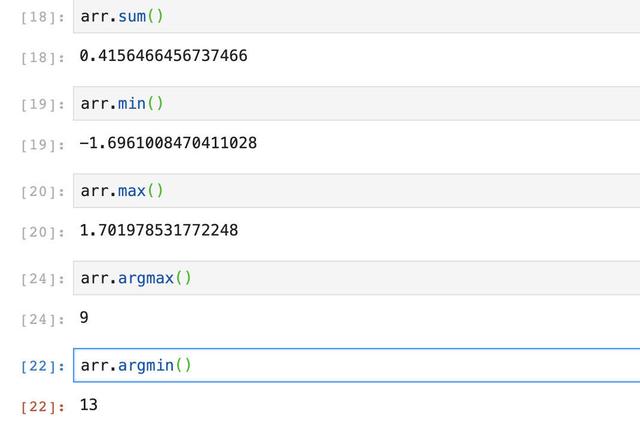Image resolution: width=640 pixels, height=428 pixels.
Task: Click the [20] output prompt beside 1.701978531772248
Action: pyautogui.click(x=42, y=233)
